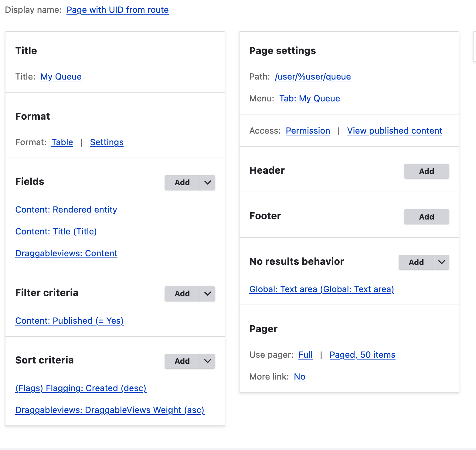Edit the Content: Published filter

click(x=69, y=320)
